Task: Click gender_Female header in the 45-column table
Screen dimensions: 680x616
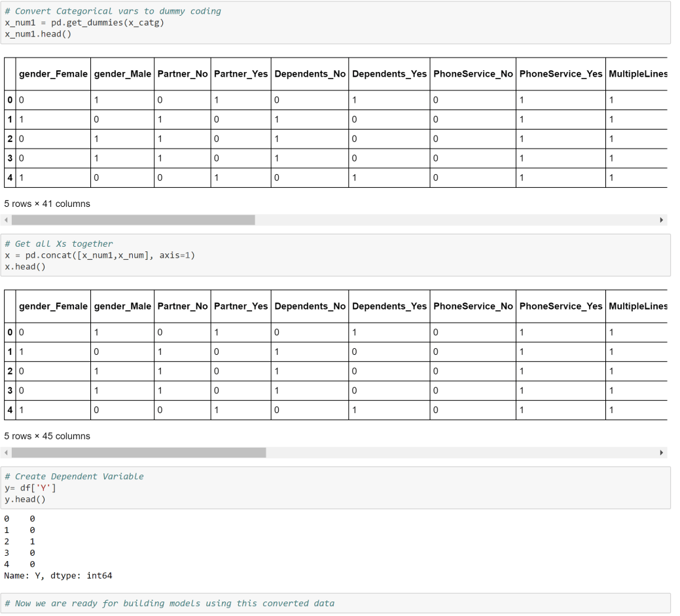Action: [x=54, y=306]
